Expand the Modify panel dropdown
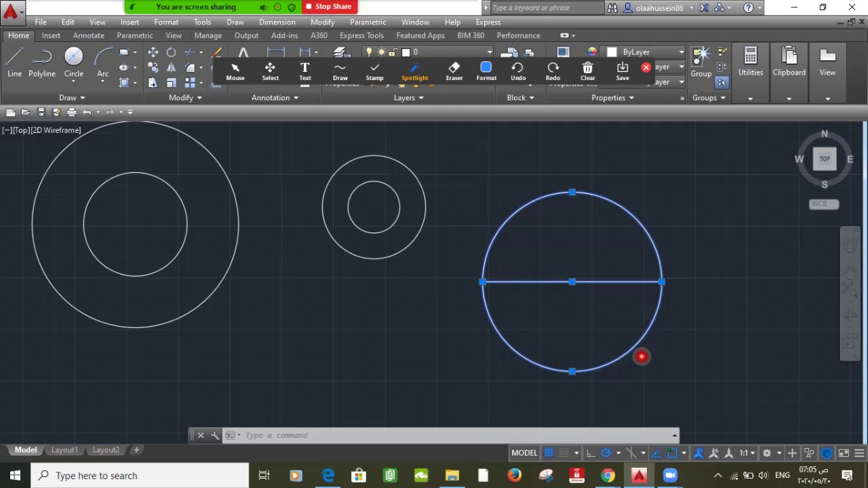Viewport: 868px width, 488px height. click(185, 98)
